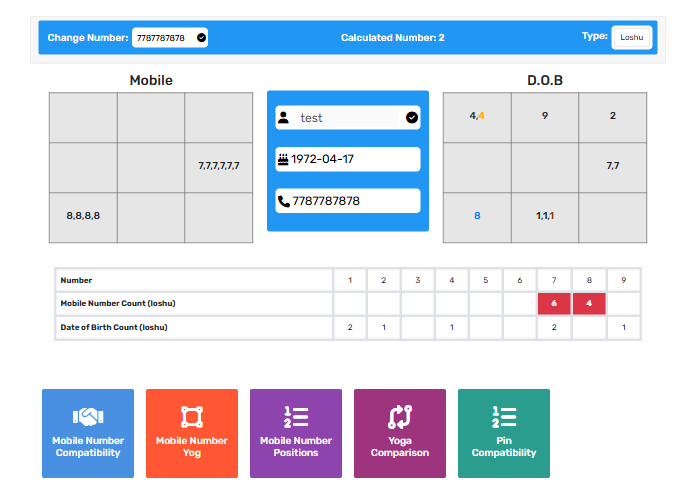Open the Loshu type dropdown
The width and height of the screenshot is (697, 499).
(631, 38)
